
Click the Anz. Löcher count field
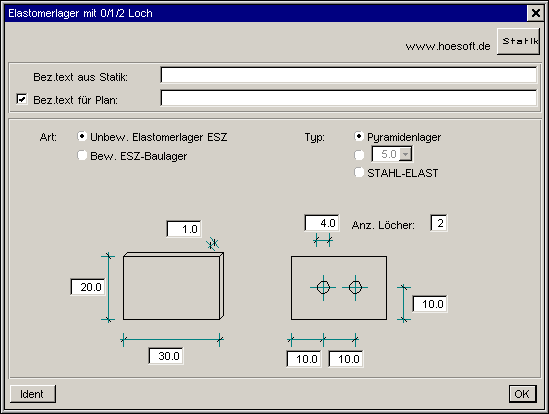pos(439,223)
